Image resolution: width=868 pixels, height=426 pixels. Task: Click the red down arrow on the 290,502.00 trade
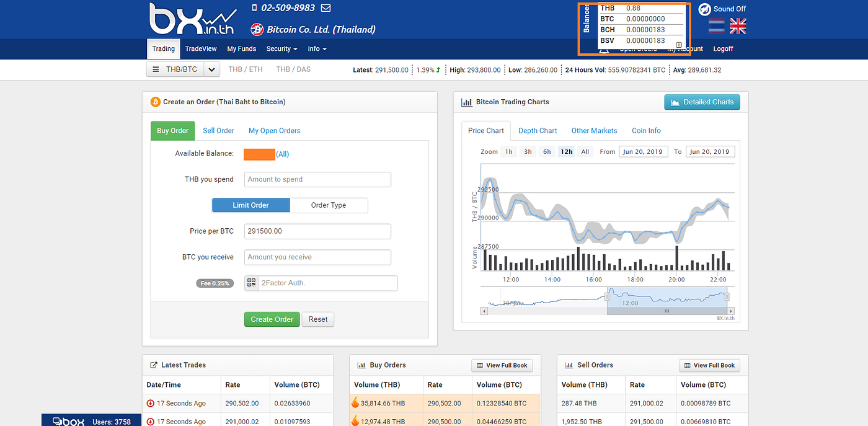click(150, 403)
